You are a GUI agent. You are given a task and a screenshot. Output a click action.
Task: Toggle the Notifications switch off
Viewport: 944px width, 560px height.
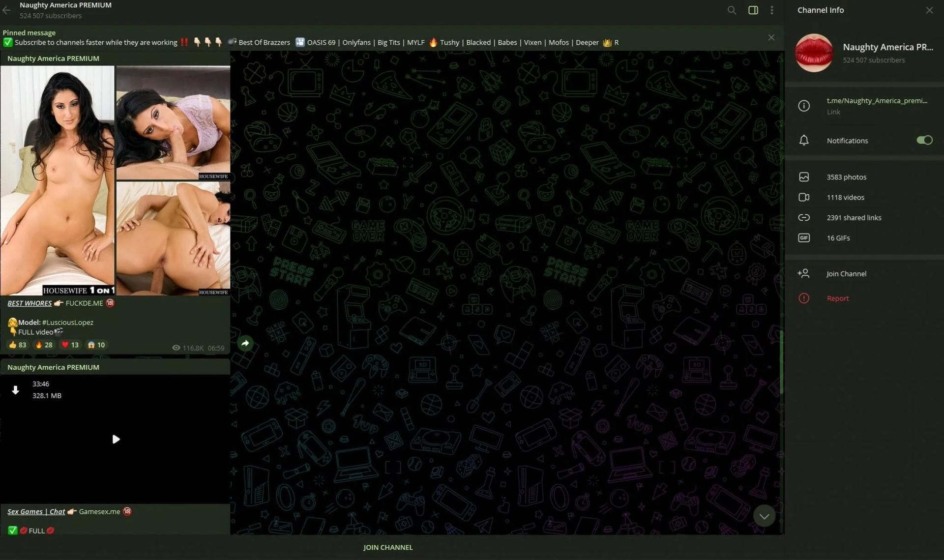pos(924,141)
